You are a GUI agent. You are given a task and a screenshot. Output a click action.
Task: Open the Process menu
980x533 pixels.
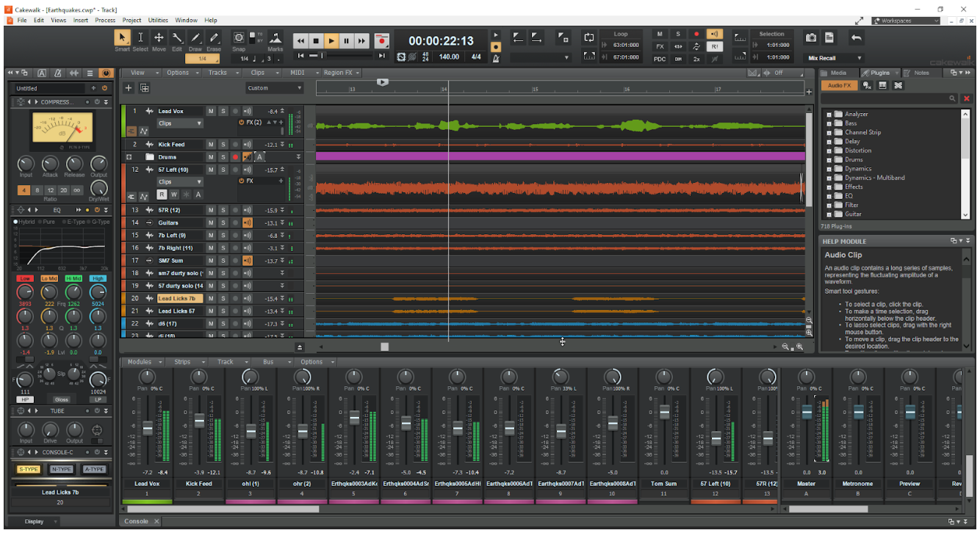(105, 21)
